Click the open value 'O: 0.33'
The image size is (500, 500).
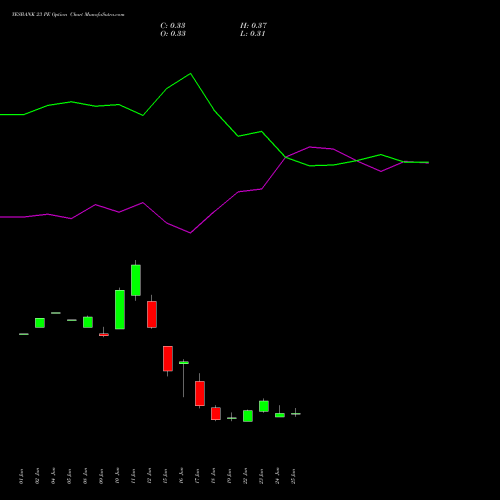[x=173, y=34]
